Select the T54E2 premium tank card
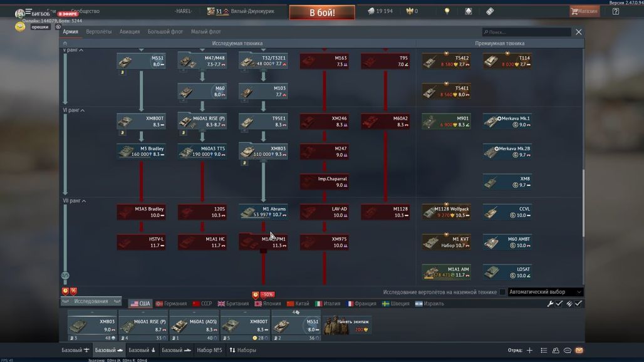Screen dimensions: 644x362 click(447, 61)
